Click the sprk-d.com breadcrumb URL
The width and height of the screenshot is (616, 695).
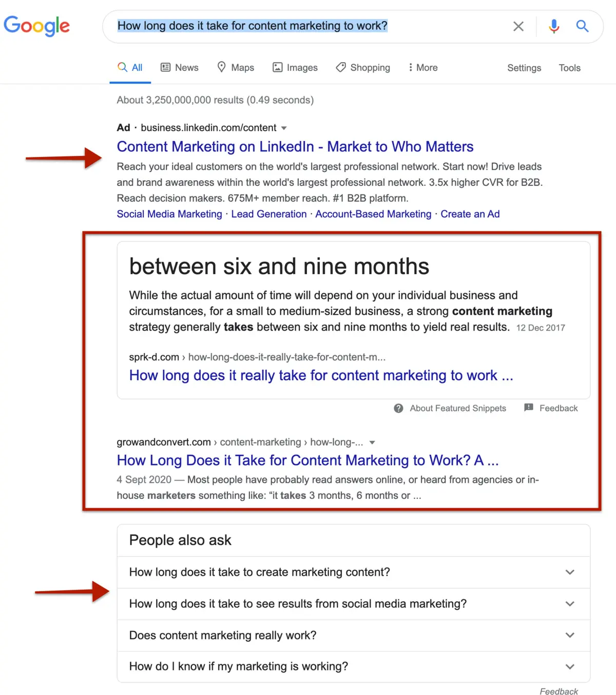[x=257, y=357]
